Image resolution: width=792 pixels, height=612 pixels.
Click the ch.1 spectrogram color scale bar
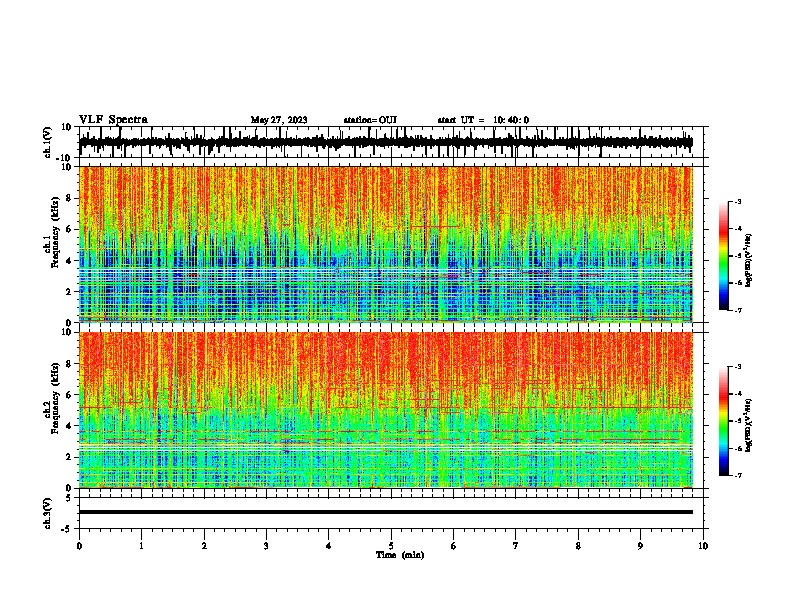point(723,256)
